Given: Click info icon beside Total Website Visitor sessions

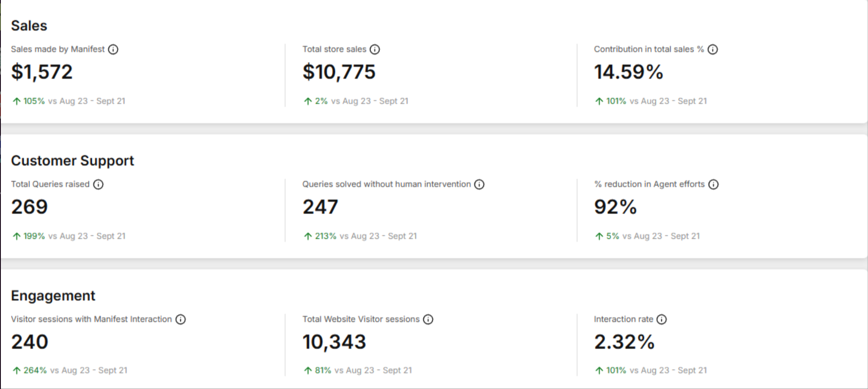Looking at the screenshot, I should click(x=428, y=320).
